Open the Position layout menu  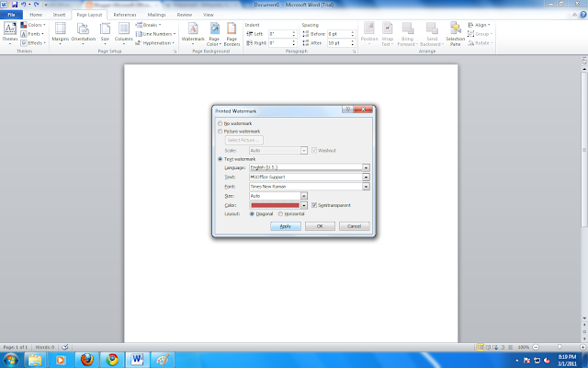pyautogui.click(x=369, y=34)
